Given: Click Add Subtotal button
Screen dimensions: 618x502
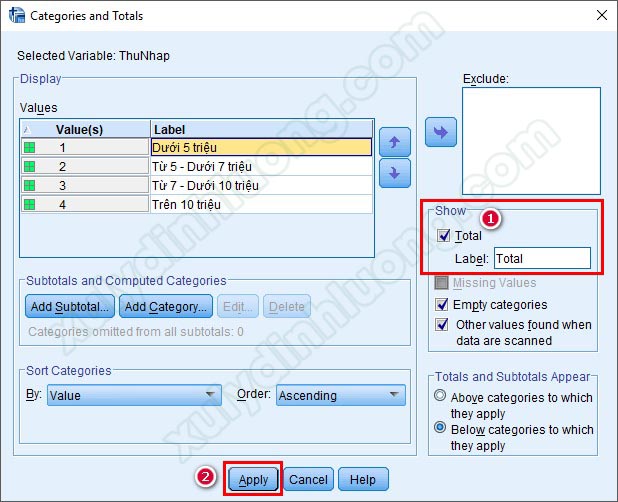Looking at the screenshot, I should 70,306.
